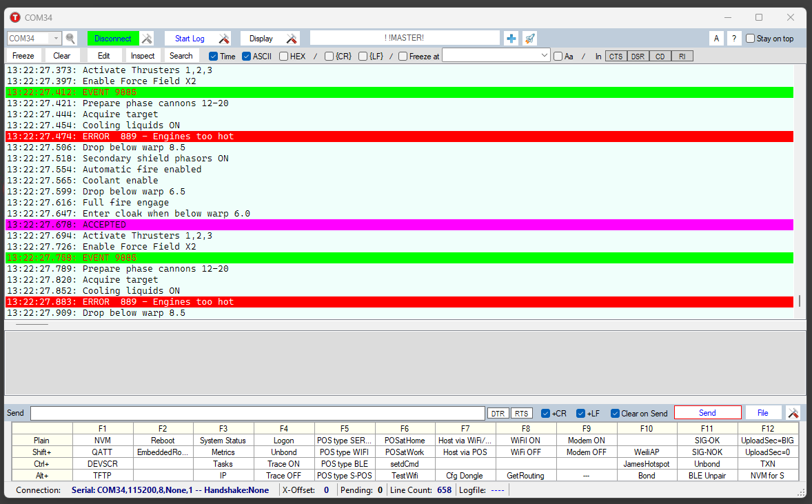Open help via the question mark icon

coord(733,38)
